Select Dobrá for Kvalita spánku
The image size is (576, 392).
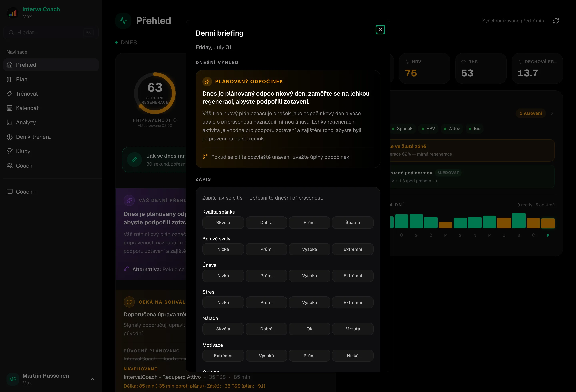[266, 223]
